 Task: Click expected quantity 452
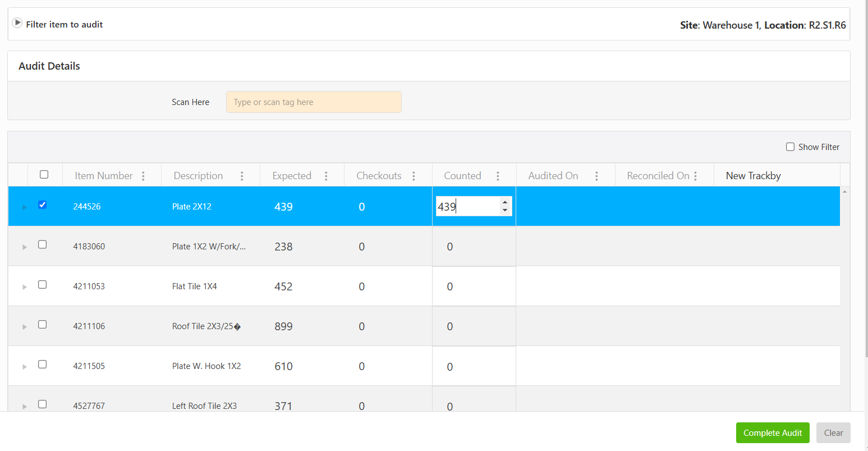(283, 286)
